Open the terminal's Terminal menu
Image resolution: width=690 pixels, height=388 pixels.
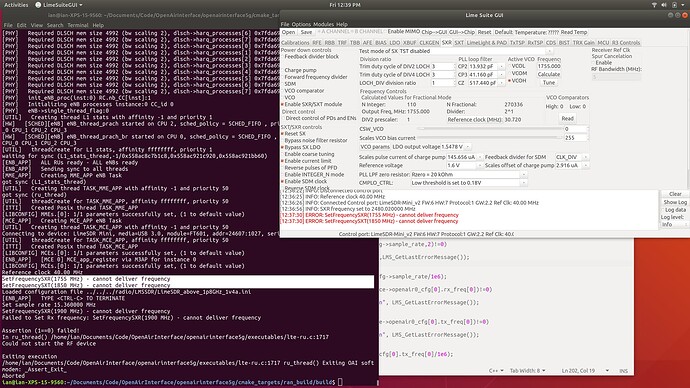(x=78, y=25)
